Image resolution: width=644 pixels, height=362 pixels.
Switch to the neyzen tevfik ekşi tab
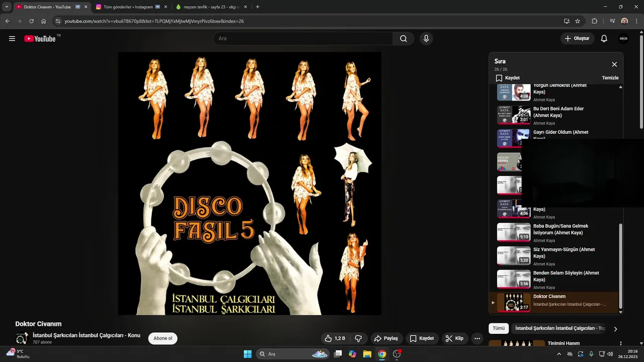211,7
